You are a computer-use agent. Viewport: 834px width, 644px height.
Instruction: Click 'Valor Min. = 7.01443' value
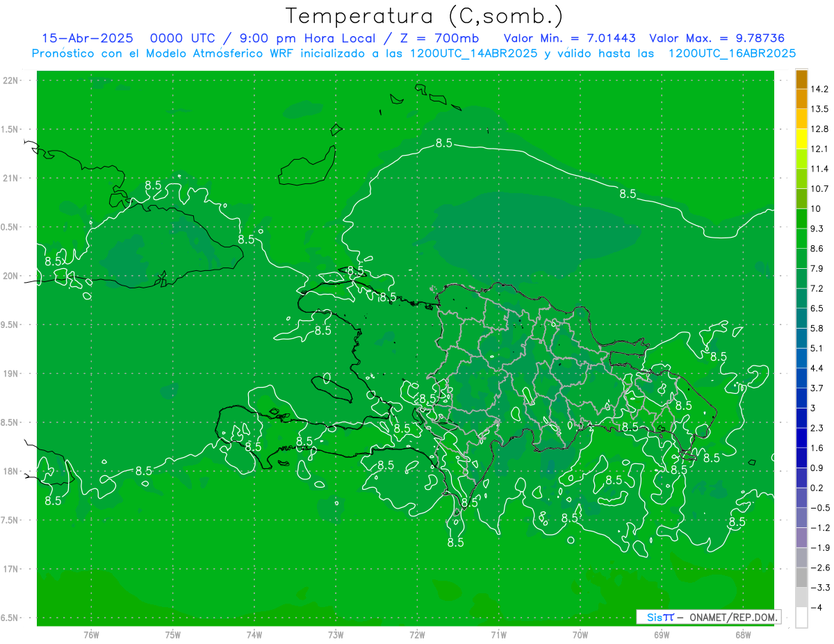569,38
